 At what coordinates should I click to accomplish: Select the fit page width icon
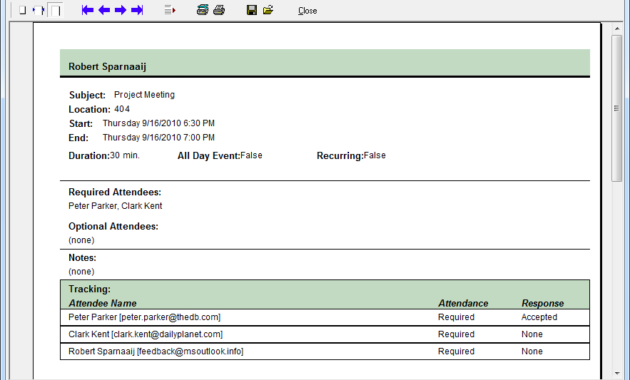tap(39, 10)
